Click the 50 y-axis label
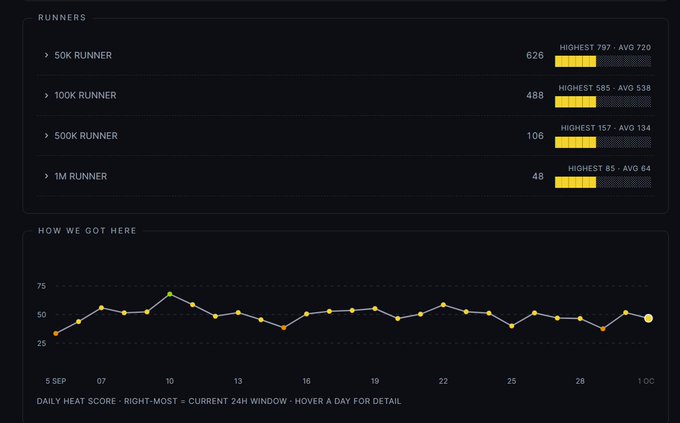680x423 pixels. (x=42, y=315)
